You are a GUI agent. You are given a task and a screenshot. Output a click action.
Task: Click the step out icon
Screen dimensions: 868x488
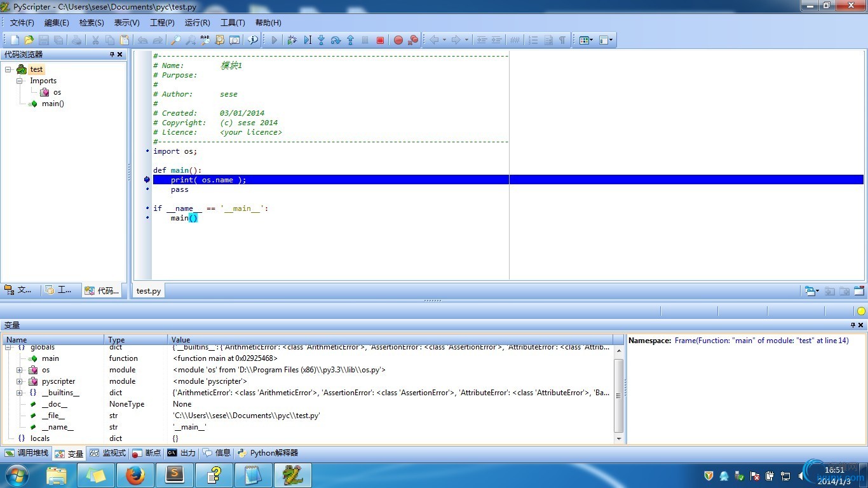pos(350,40)
